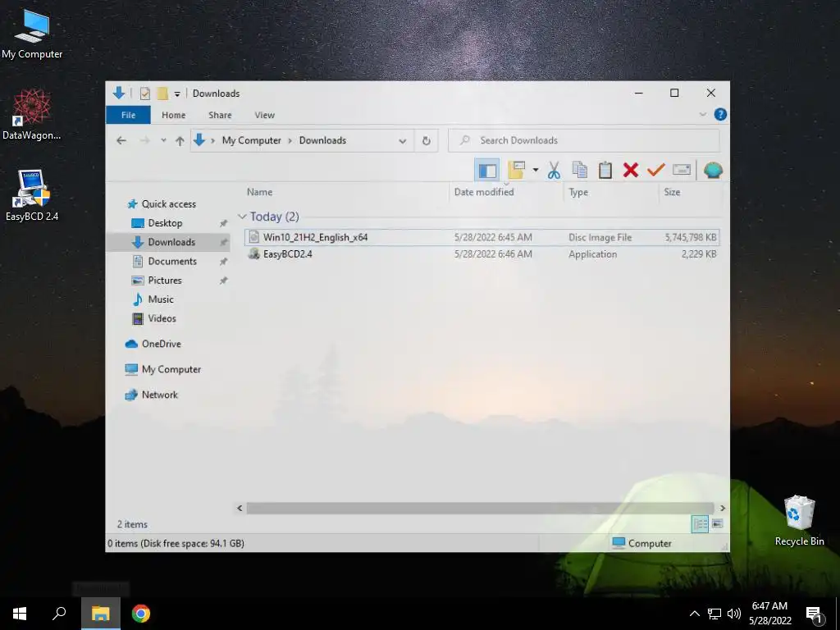
Task: Select the Recycle Bin desktop icon
Action: (799, 521)
